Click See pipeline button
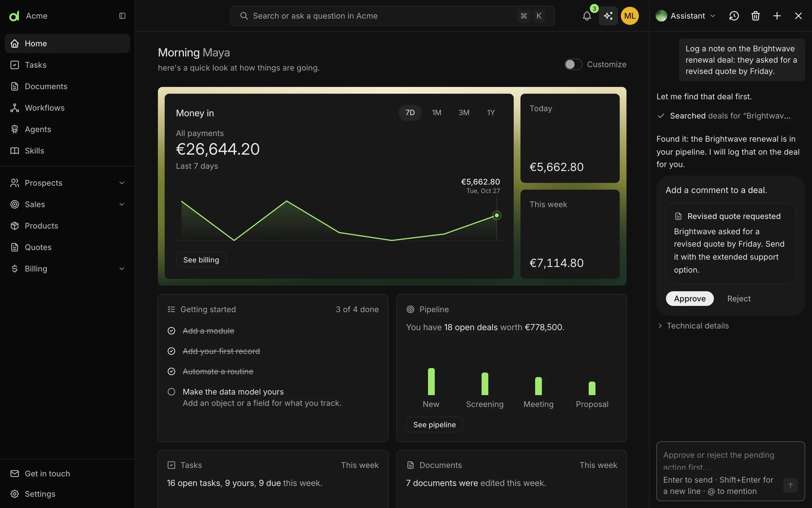The image size is (812, 508). point(434,425)
